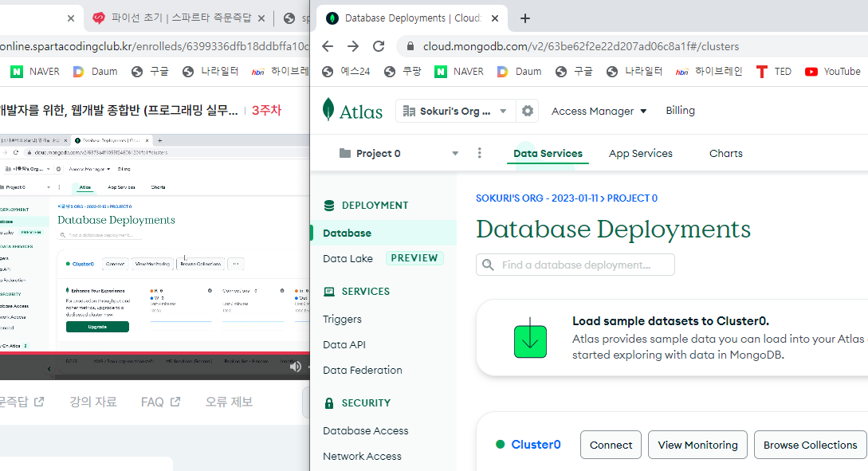This screenshot has height=471, width=868.
Task: Switch to App Services tab
Action: pyautogui.click(x=641, y=153)
